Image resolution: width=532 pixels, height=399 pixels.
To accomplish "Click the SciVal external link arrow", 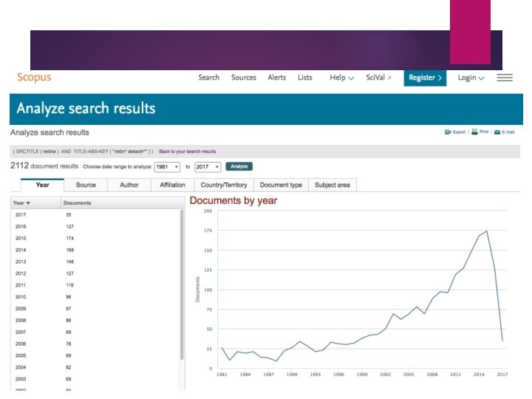I will click(x=389, y=78).
